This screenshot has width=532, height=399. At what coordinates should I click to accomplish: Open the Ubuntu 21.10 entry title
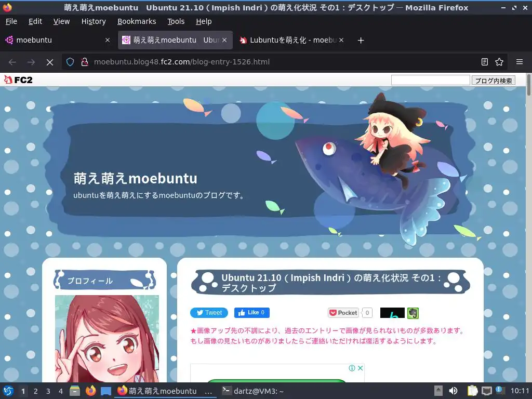(x=331, y=283)
